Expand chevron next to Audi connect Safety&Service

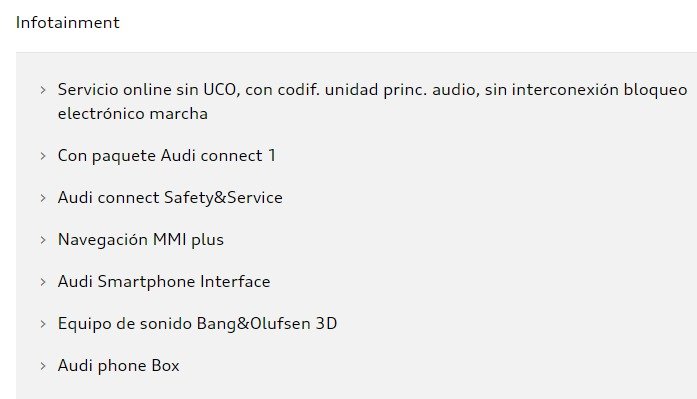click(x=43, y=198)
